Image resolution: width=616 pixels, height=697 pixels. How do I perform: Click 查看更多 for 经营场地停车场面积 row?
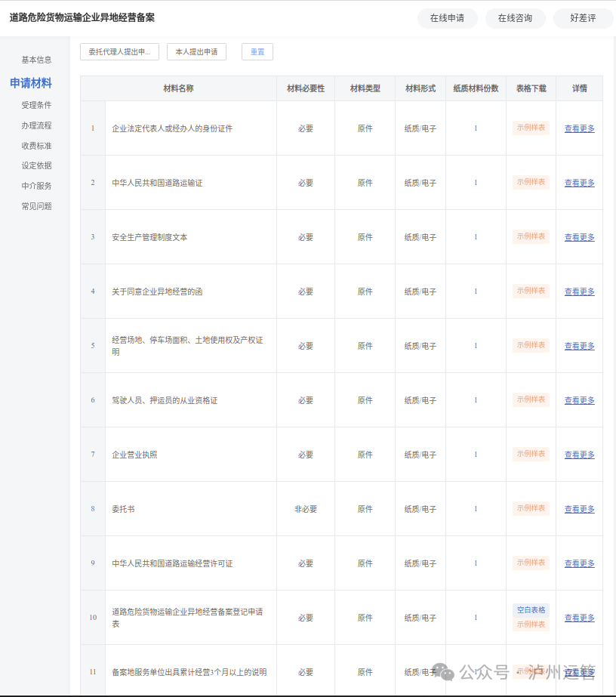pyautogui.click(x=580, y=346)
